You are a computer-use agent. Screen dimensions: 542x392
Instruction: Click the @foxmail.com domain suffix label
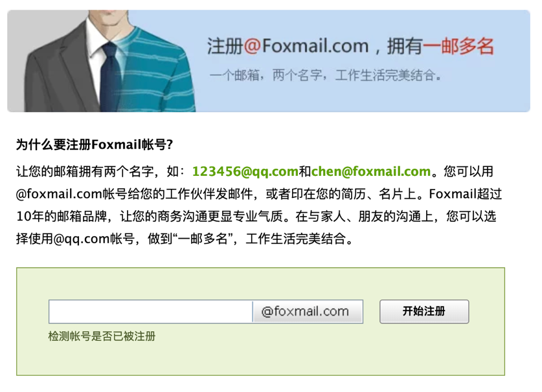(308, 312)
